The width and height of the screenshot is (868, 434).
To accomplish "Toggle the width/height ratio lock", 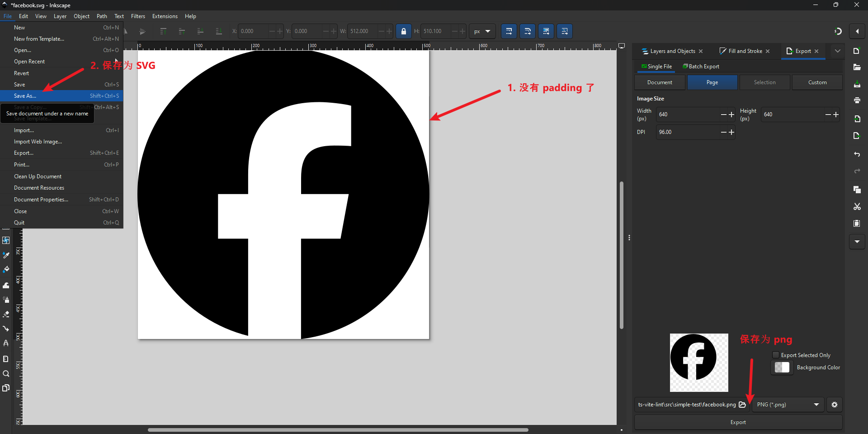I will pos(404,31).
